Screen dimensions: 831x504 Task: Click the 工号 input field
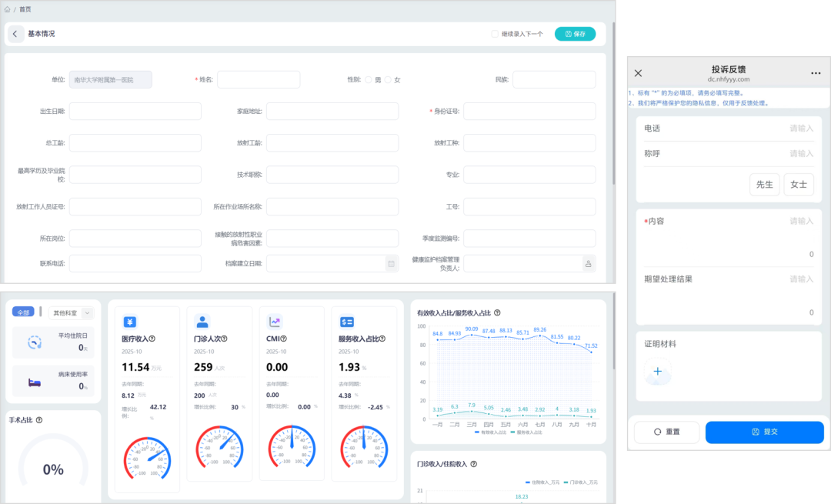point(529,207)
